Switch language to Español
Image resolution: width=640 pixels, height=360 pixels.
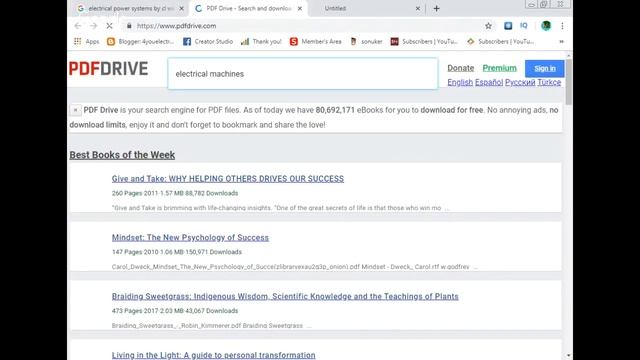(489, 82)
